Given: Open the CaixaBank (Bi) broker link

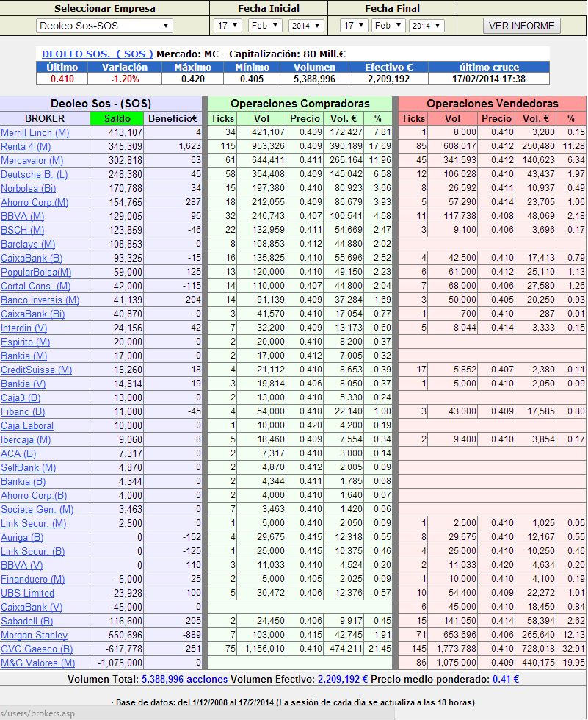Looking at the screenshot, I should (32, 314).
